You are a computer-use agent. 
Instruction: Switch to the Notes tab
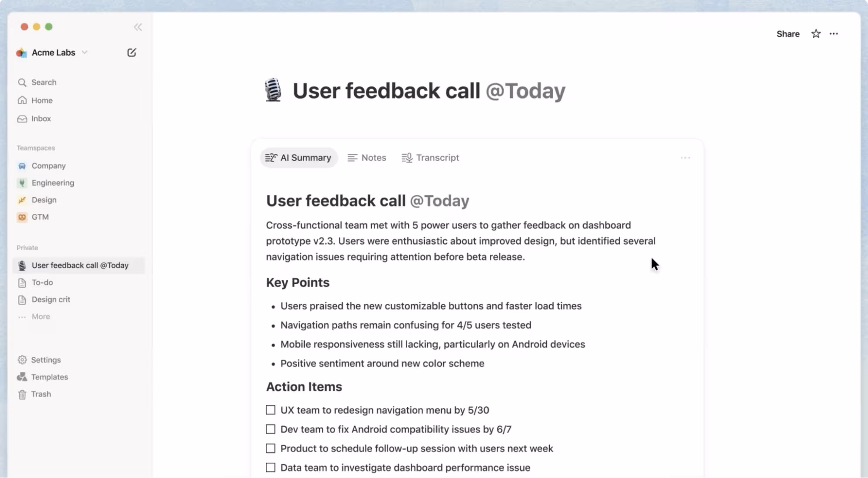(367, 157)
